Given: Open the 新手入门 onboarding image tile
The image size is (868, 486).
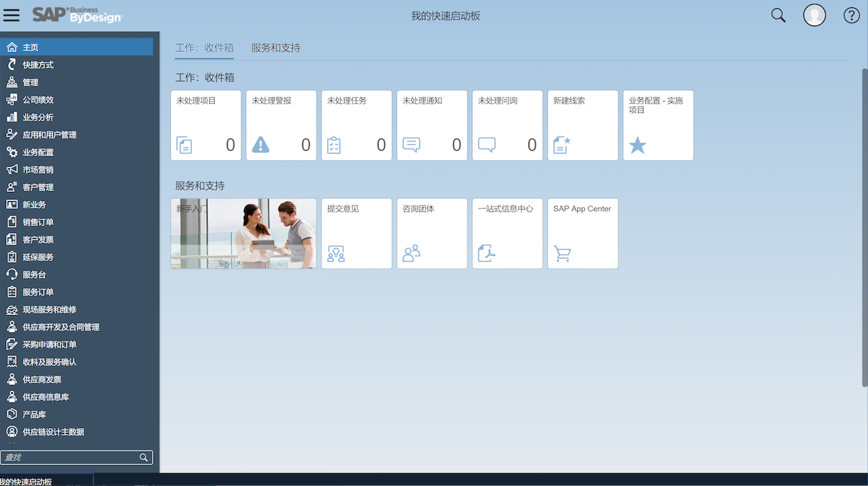Looking at the screenshot, I should (243, 233).
